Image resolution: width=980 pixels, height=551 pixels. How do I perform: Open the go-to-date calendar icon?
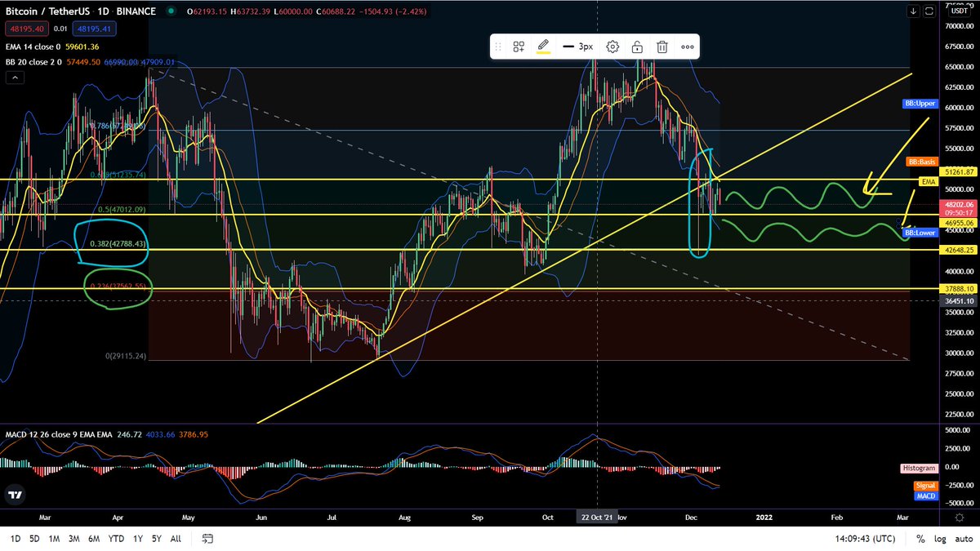coord(207,539)
